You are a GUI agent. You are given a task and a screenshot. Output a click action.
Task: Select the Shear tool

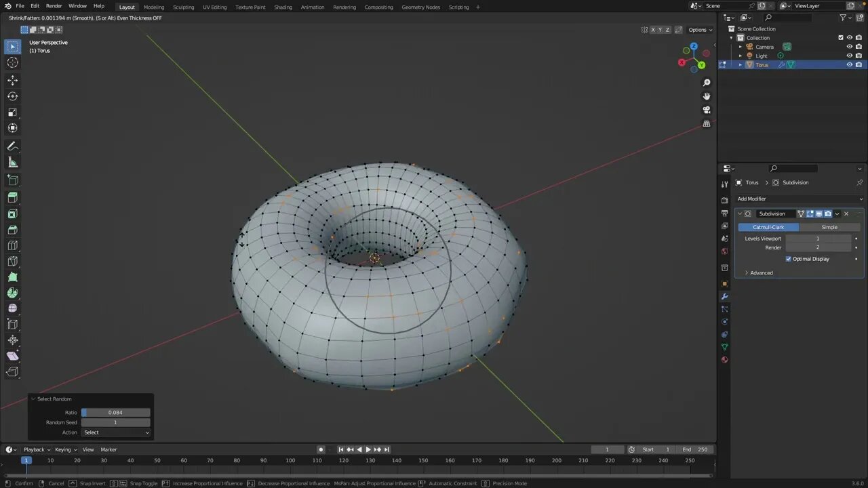pyautogui.click(x=12, y=356)
